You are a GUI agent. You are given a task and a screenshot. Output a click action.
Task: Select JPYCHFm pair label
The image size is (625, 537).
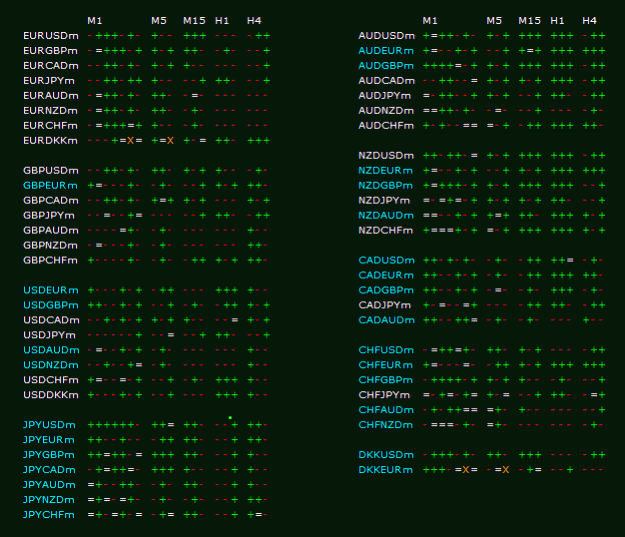pos(49,515)
